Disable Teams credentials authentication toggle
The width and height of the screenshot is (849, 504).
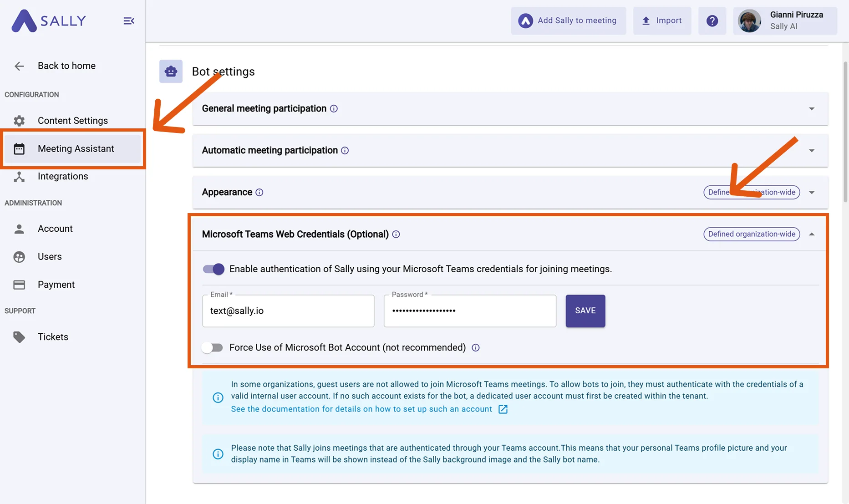pos(214,269)
